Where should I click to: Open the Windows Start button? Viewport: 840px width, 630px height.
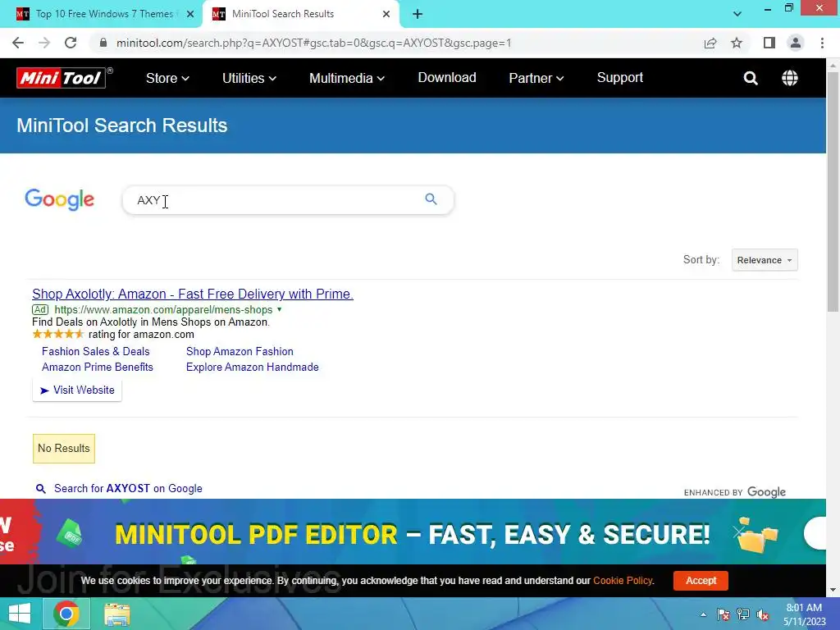[20, 614]
